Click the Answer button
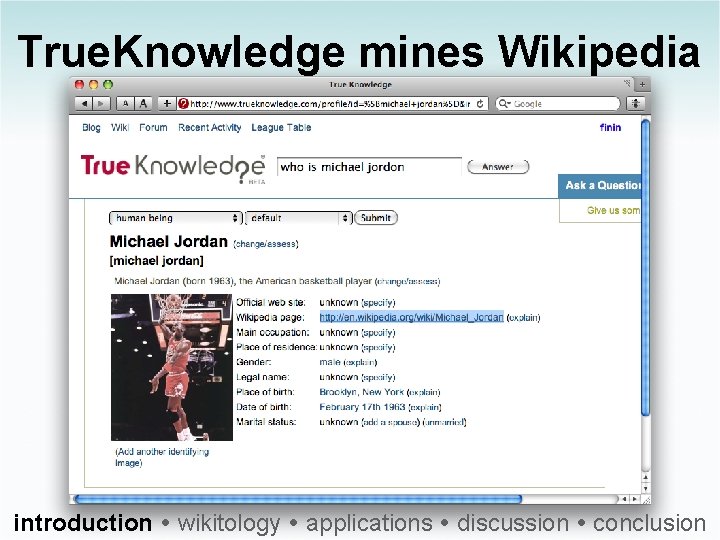 point(498,167)
